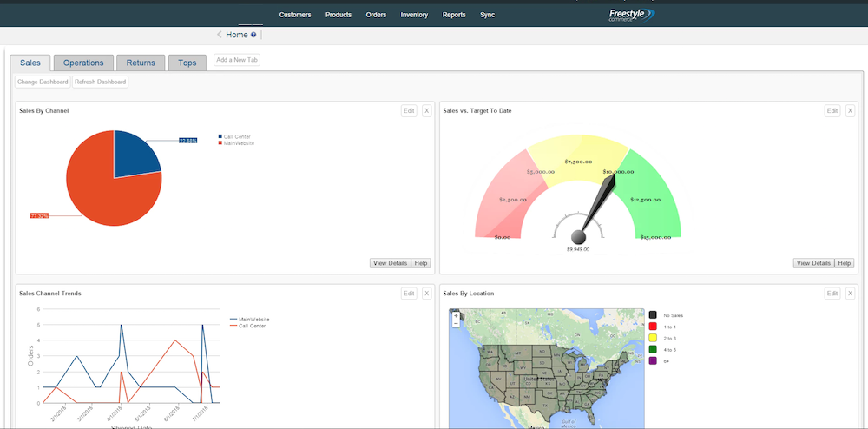Edit the Sales By Channel widget
The width and height of the screenshot is (868, 429).
click(x=409, y=110)
